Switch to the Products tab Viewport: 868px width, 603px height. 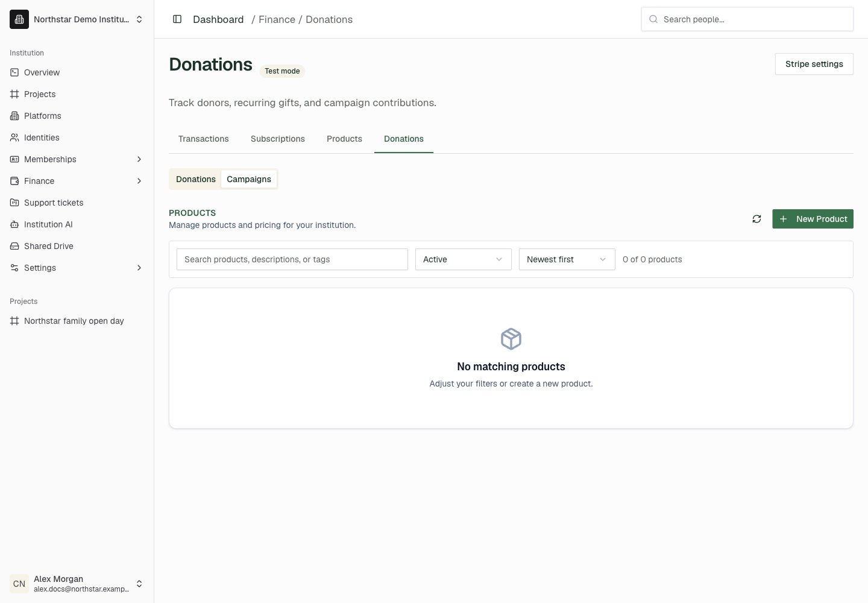click(x=344, y=139)
